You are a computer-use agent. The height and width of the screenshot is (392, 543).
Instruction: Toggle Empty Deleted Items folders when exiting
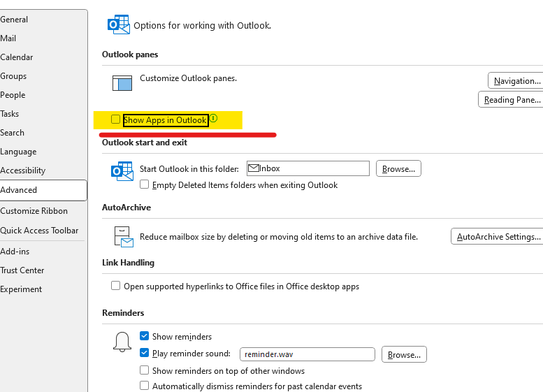(x=145, y=184)
